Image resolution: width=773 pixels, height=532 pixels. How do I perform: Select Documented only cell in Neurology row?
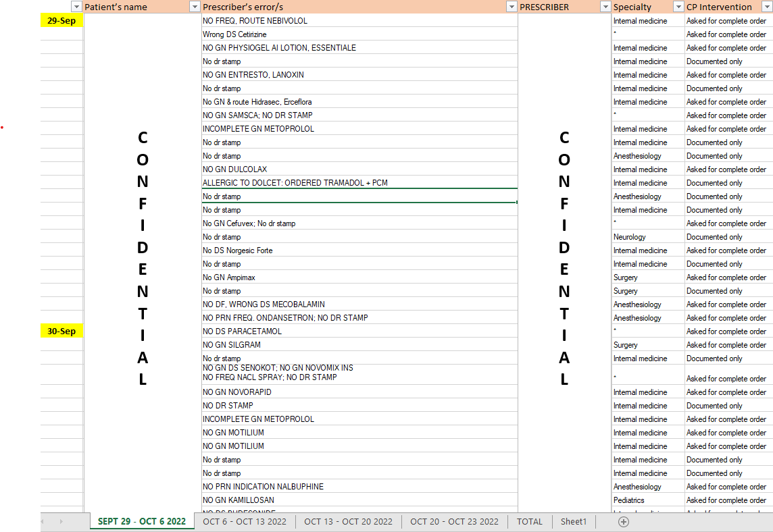pos(728,237)
